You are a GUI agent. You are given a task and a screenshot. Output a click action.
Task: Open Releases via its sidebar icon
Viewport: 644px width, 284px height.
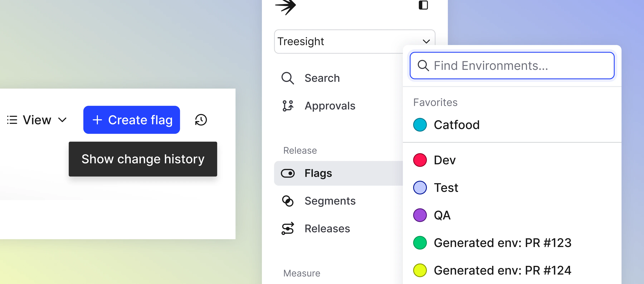[x=287, y=228]
